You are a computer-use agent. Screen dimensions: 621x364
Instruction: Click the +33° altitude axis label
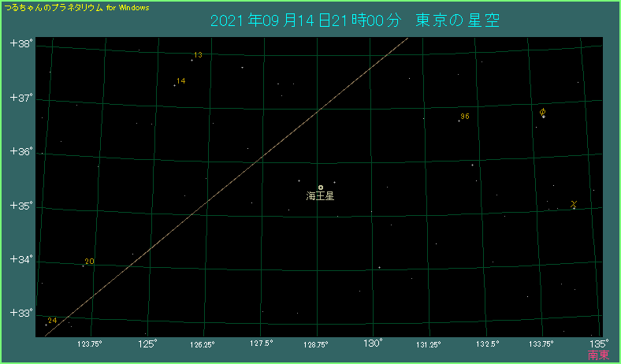point(20,313)
